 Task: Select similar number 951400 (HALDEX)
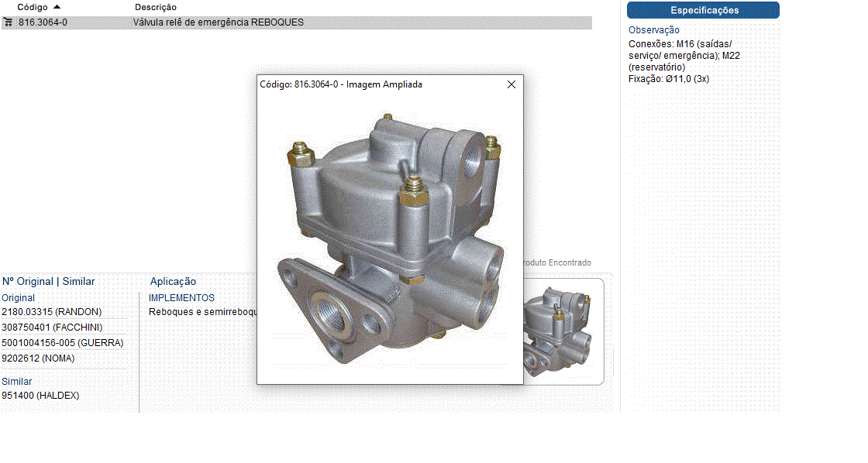coord(40,396)
